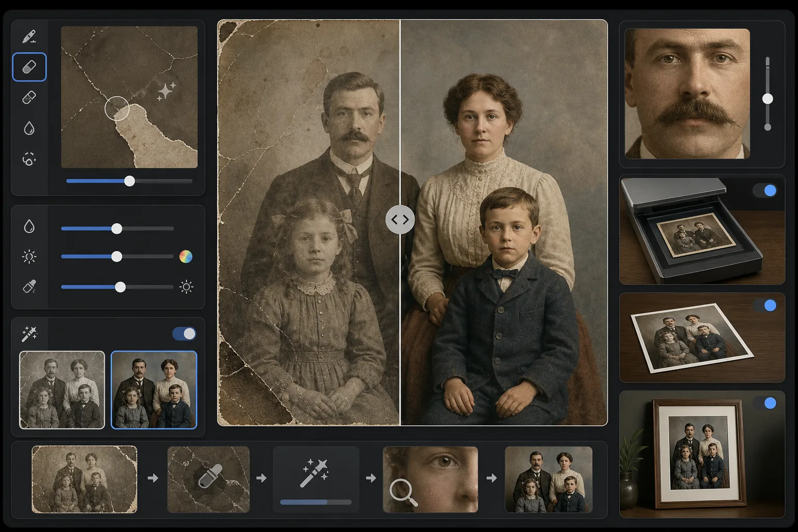Click the arrow after the damaged photo step

[153, 478]
